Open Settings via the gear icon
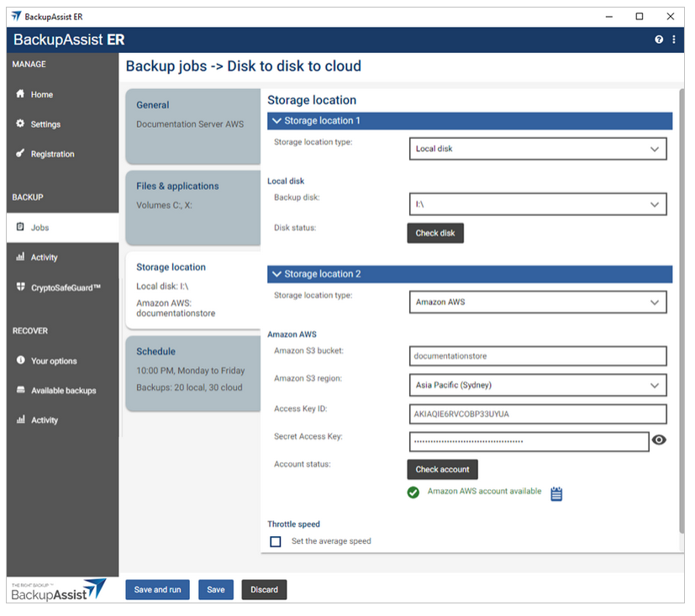 pyautogui.click(x=20, y=124)
